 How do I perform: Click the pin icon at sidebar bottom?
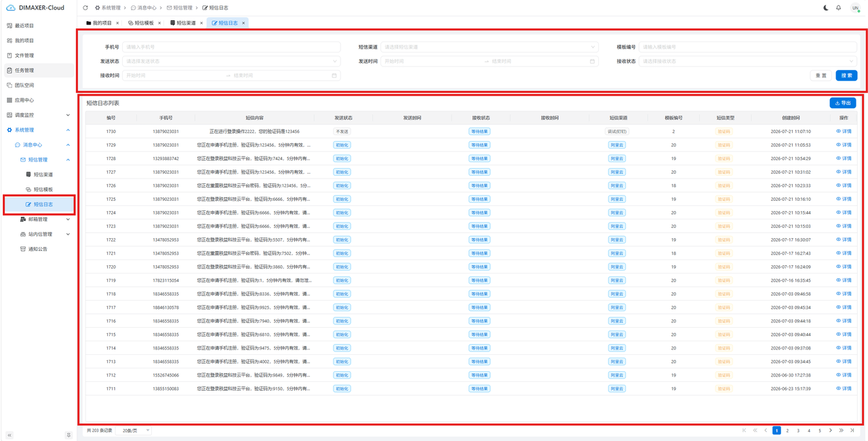point(68,435)
